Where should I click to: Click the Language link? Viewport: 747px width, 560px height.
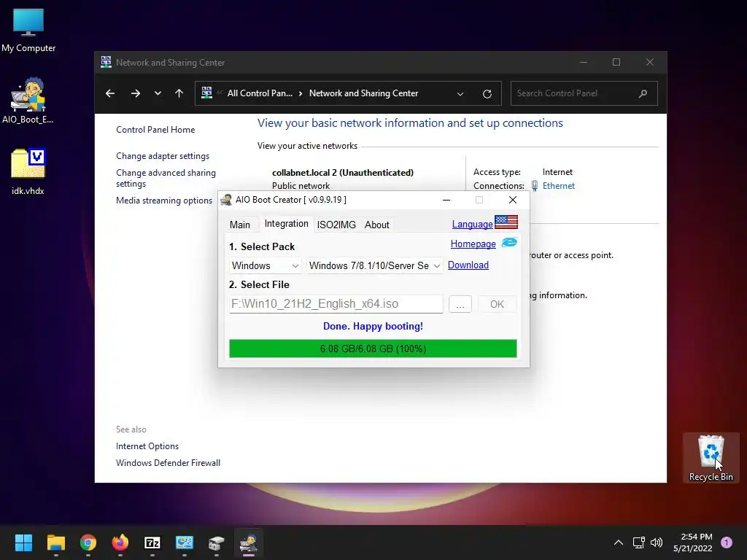[x=472, y=225]
